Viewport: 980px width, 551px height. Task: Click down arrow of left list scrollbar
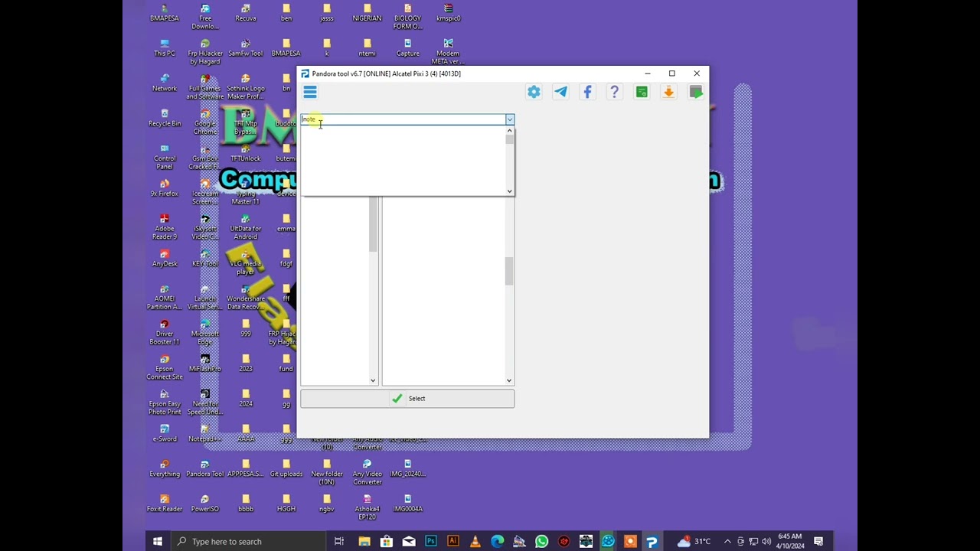373,380
